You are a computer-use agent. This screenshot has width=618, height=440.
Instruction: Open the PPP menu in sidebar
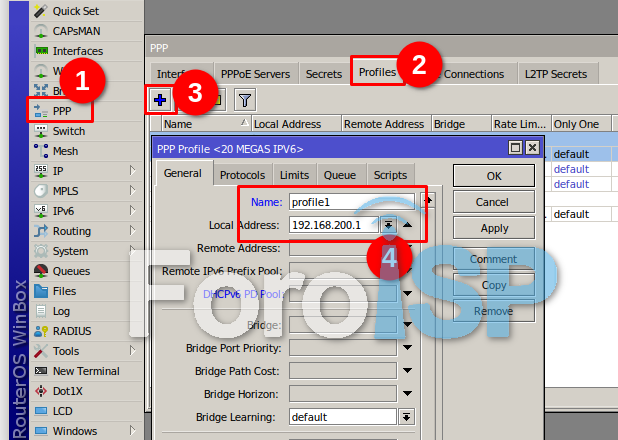pos(60,111)
